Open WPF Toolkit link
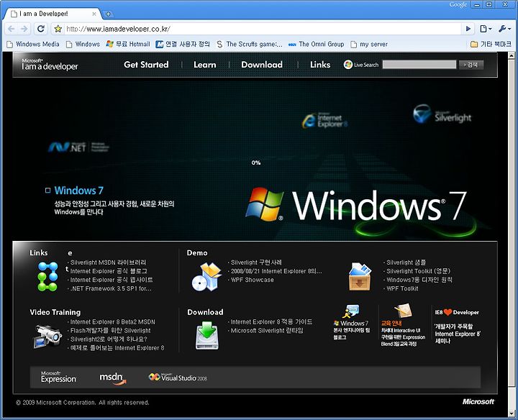The image size is (518, 420). [402, 288]
